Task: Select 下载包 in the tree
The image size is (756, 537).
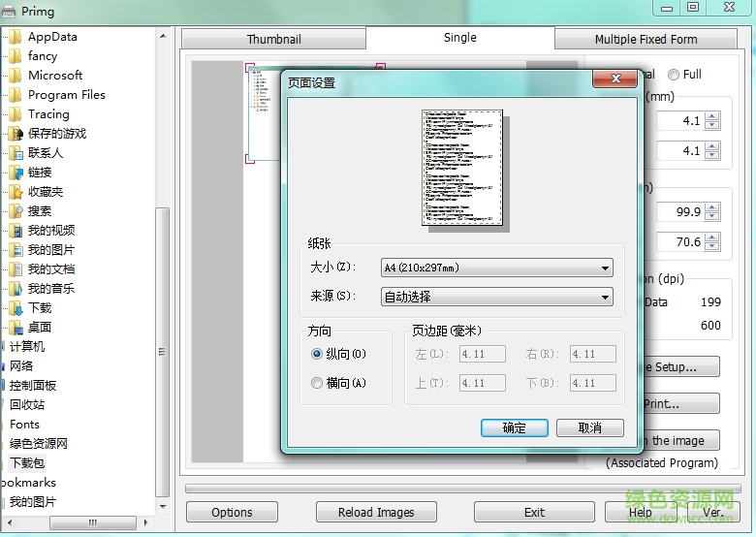Action: pos(27,462)
